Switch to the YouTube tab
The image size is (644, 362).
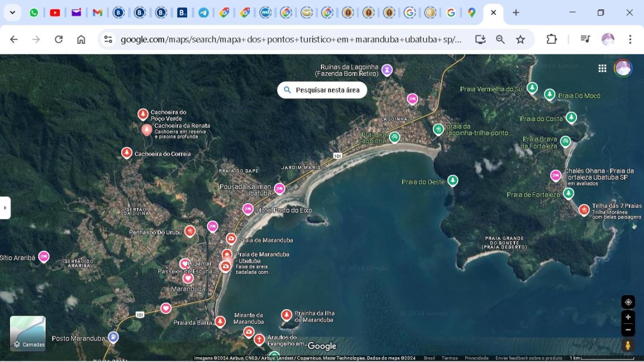55,13
